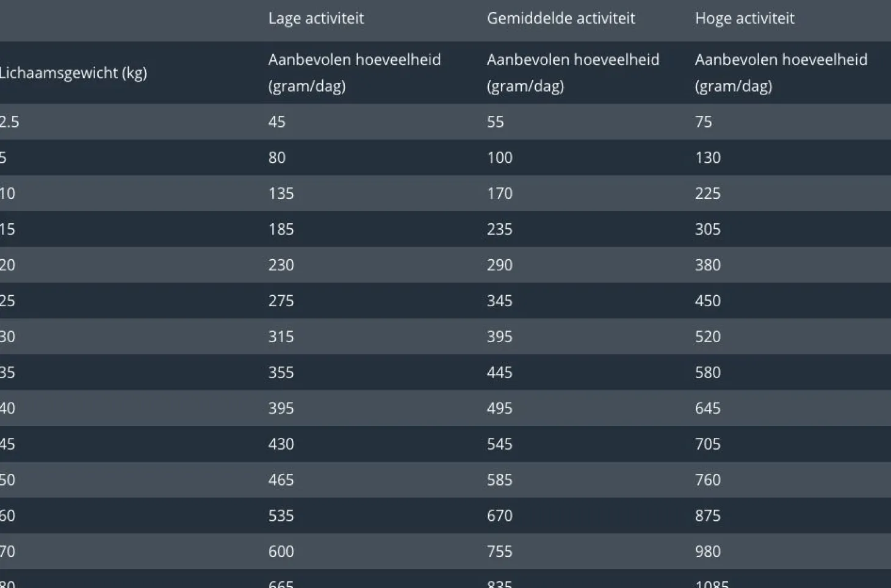Select the low activity value 430
This screenshot has height=588, width=891.
[x=281, y=444]
